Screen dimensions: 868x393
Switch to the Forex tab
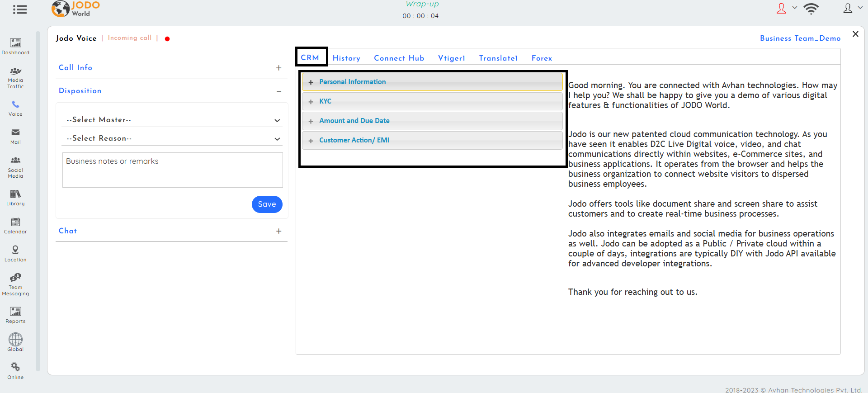point(542,58)
